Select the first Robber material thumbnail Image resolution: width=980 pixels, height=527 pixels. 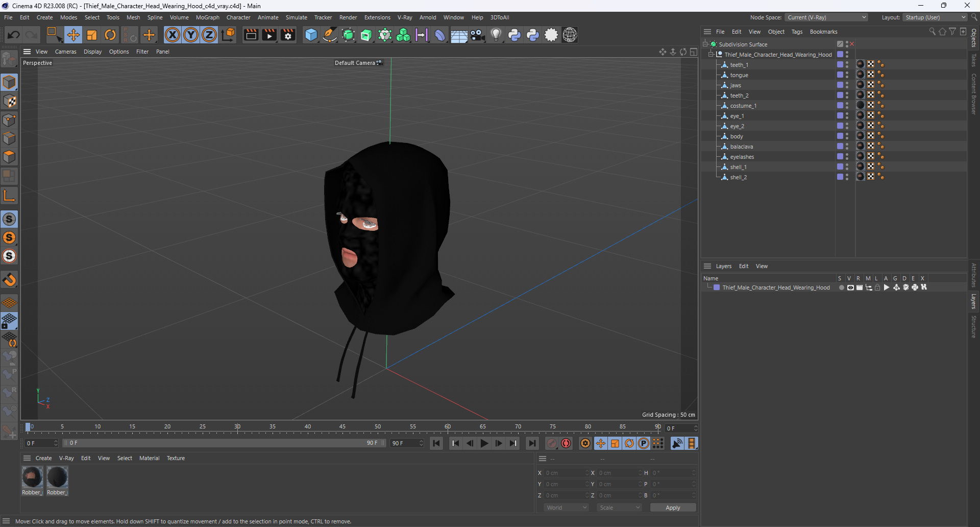32,477
